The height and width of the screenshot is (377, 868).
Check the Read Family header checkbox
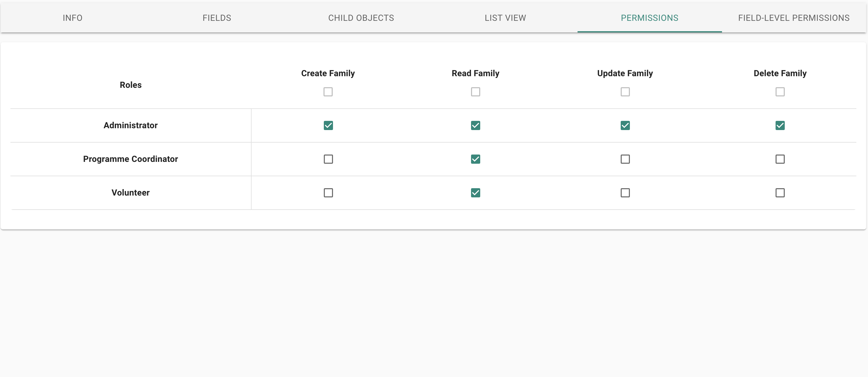pos(475,91)
